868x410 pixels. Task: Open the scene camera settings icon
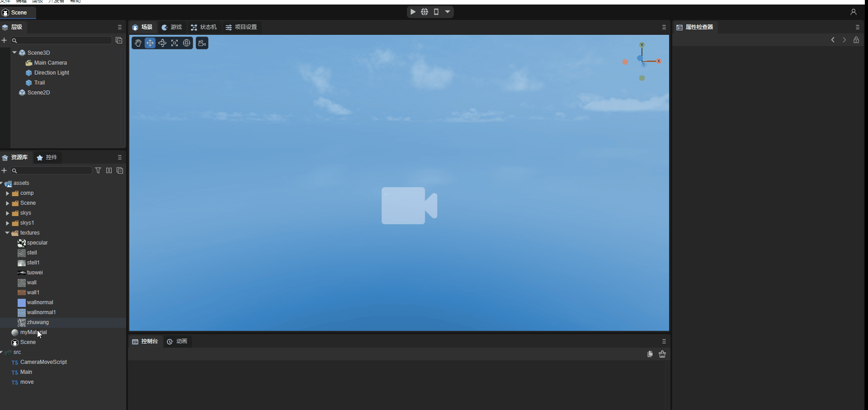202,43
